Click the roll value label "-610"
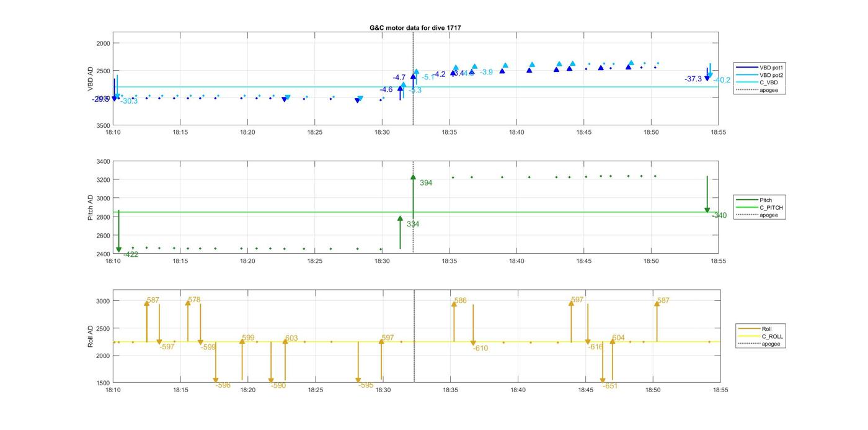This screenshot has width=868, height=430. pos(480,348)
